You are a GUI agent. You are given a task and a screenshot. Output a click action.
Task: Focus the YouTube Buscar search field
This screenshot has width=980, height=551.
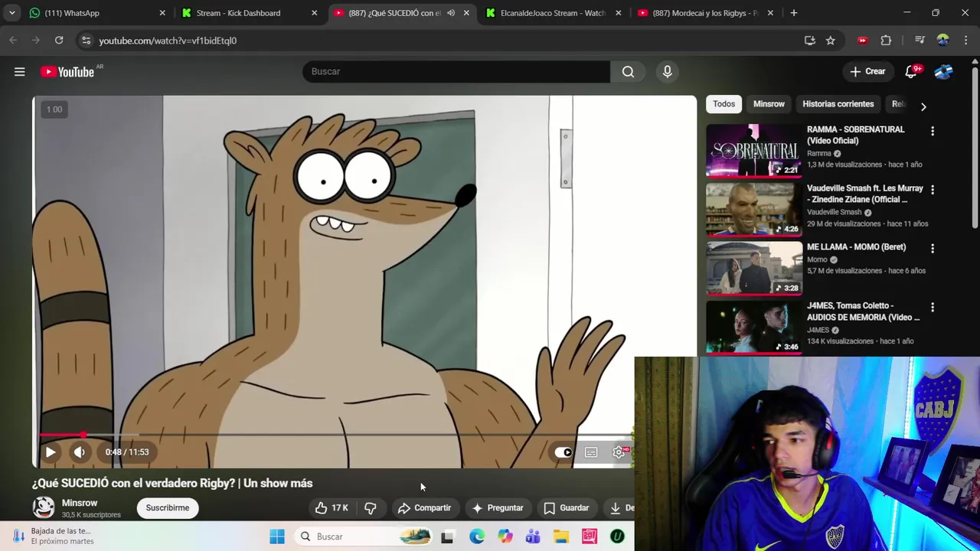coord(456,71)
